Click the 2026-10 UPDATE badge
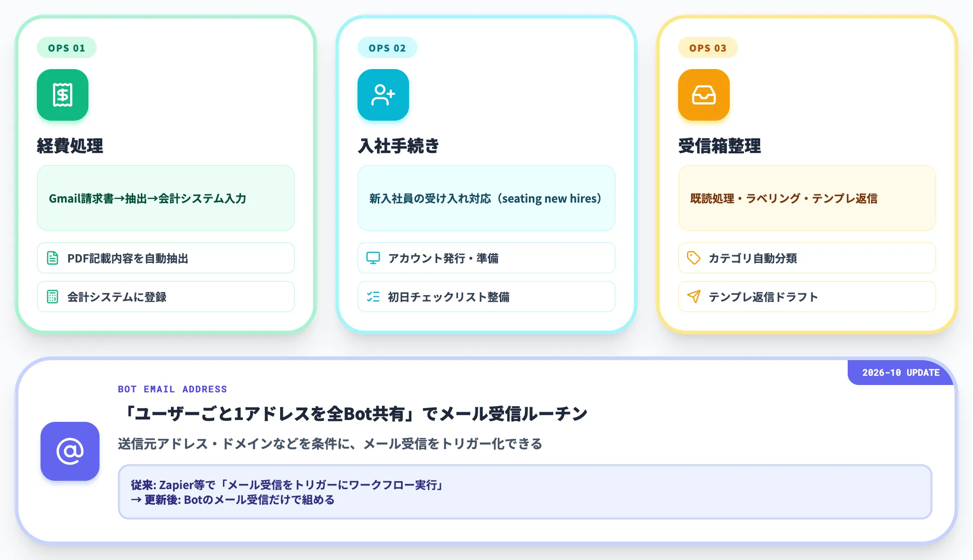Image resolution: width=973 pixels, height=560 pixels. click(901, 373)
